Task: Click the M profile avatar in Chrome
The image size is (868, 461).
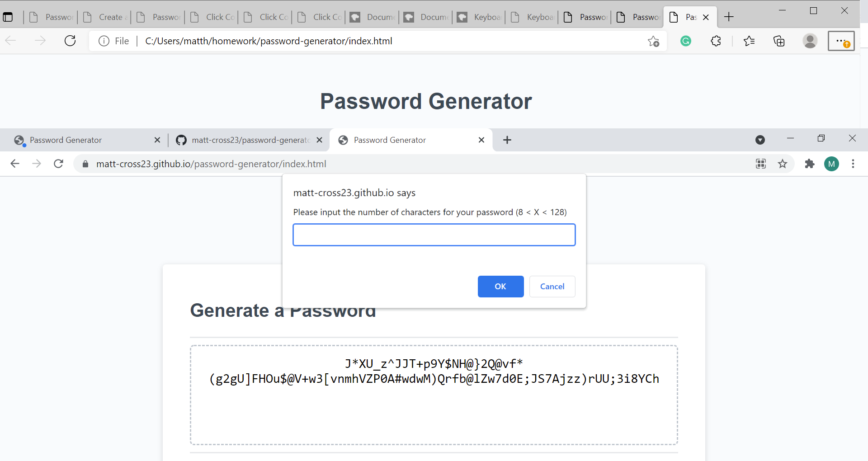Action: 832,164
